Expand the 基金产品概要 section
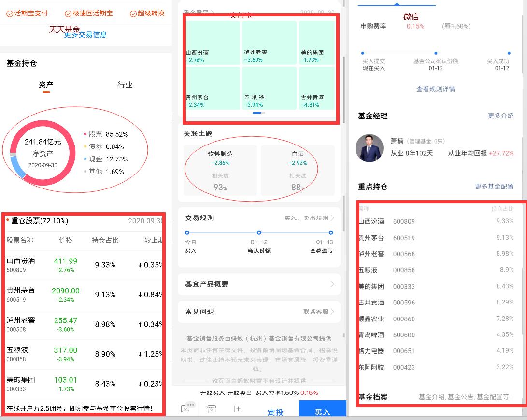This screenshot has height=420, width=527. tap(259, 285)
